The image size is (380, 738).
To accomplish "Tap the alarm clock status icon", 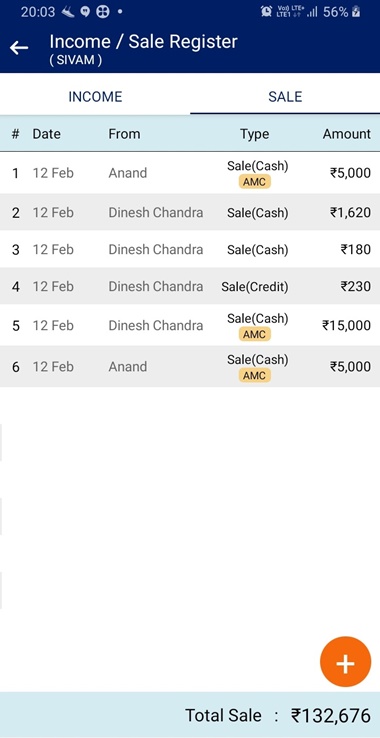I will 267,12.
